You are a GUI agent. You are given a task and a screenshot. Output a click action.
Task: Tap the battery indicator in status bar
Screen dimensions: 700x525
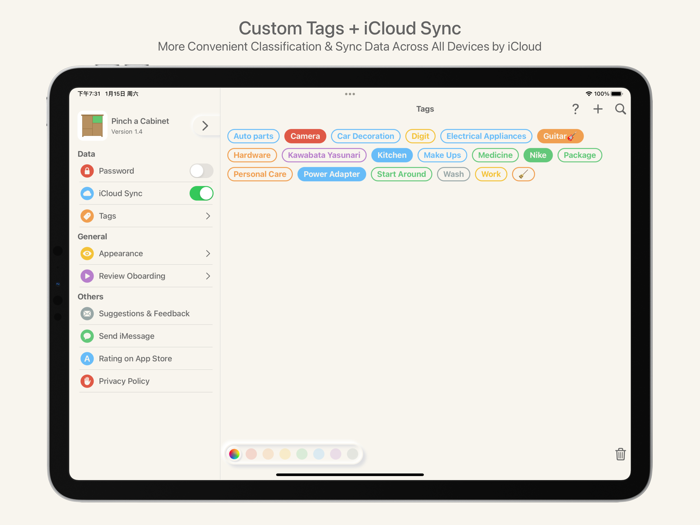tap(617, 94)
